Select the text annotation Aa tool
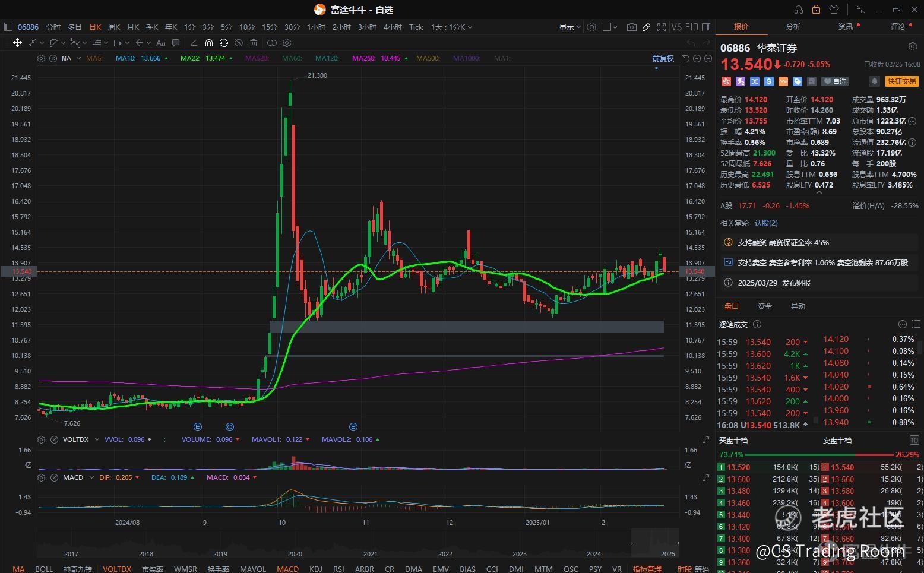The height and width of the screenshot is (573, 924). click(160, 43)
